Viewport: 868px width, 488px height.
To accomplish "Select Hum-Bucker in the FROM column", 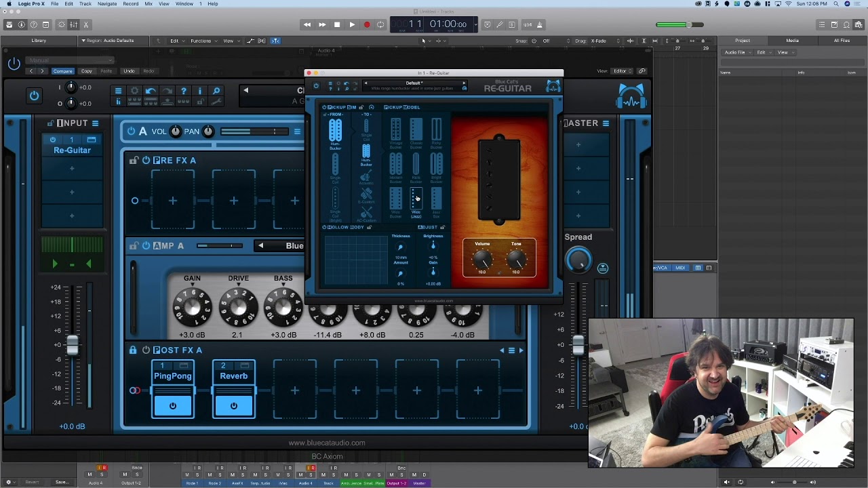I will 335,134.
